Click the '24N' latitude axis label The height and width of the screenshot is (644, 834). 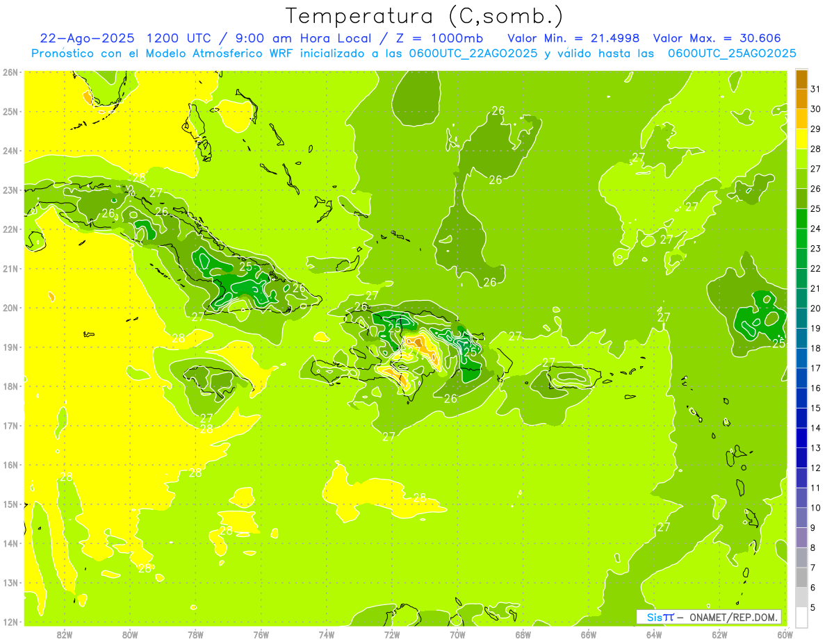click(10, 151)
